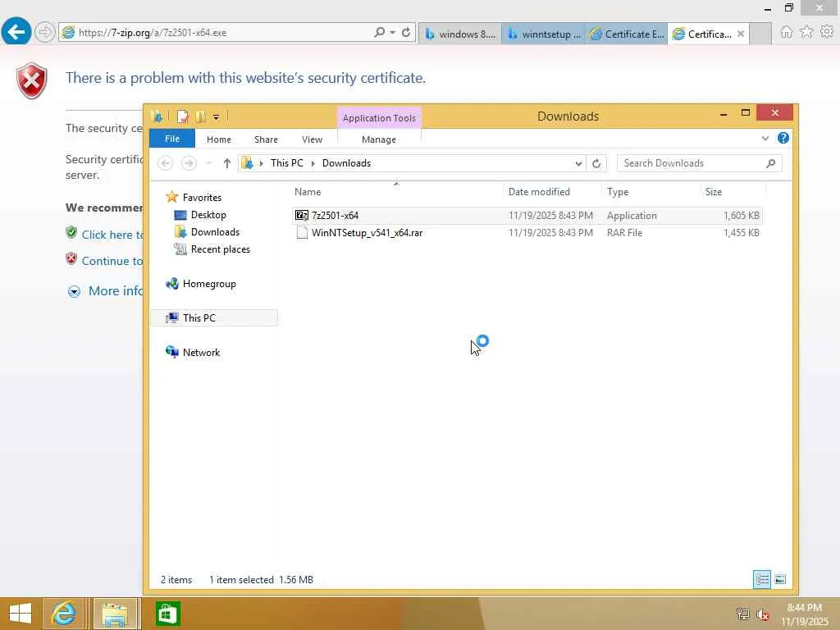Image resolution: width=840 pixels, height=630 pixels.
Task: Open Windows Store from the taskbar
Action: click(167, 614)
